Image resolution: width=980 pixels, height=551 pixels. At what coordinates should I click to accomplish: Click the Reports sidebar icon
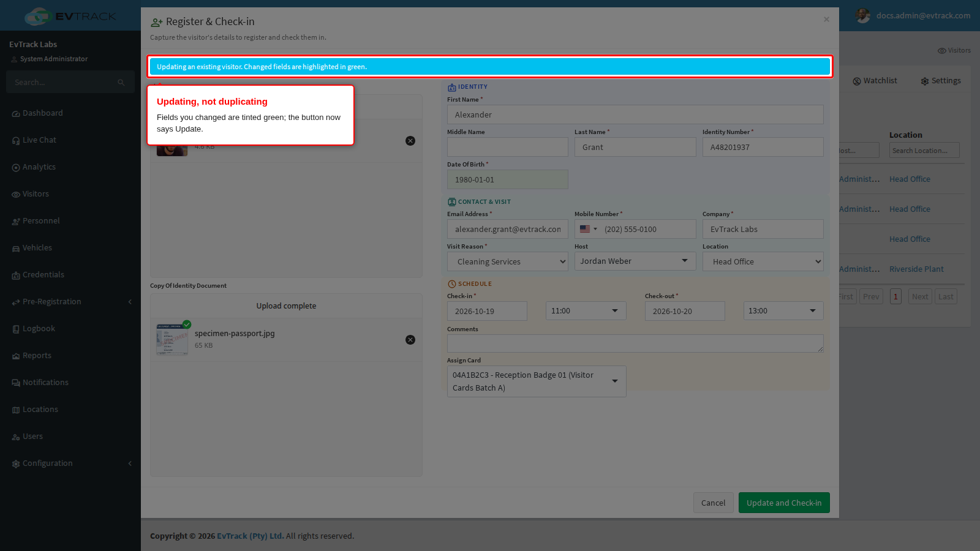(16, 356)
